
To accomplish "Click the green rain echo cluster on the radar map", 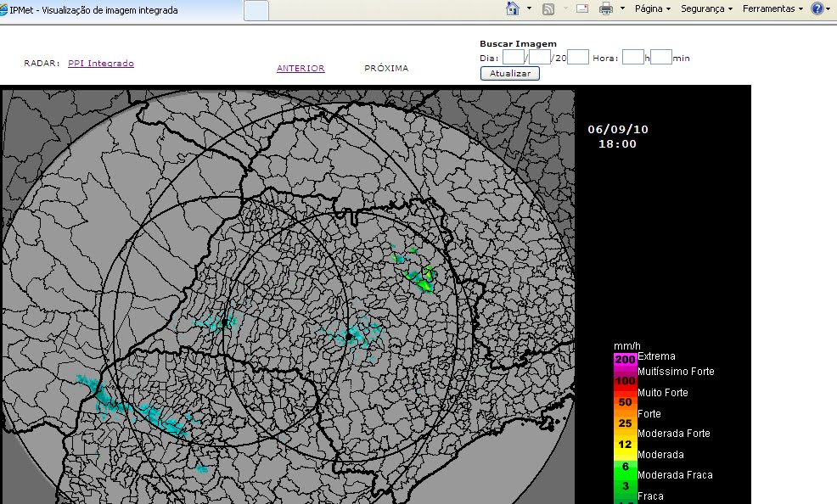I will [423, 278].
